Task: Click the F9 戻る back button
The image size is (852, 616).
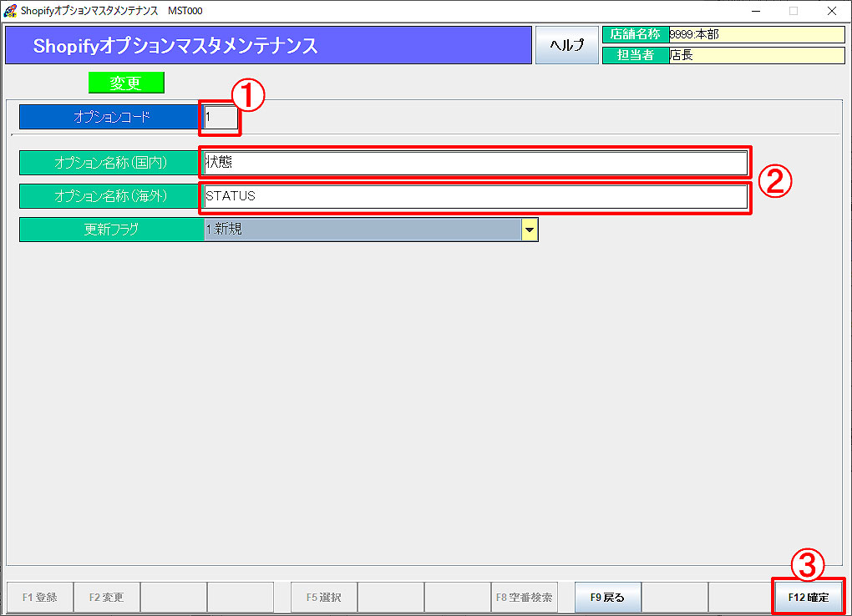Action: tap(607, 598)
